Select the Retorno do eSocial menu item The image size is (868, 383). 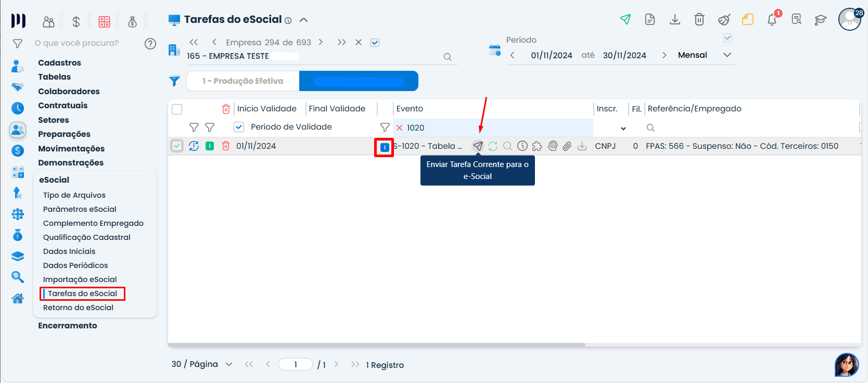pyautogui.click(x=78, y=308)
